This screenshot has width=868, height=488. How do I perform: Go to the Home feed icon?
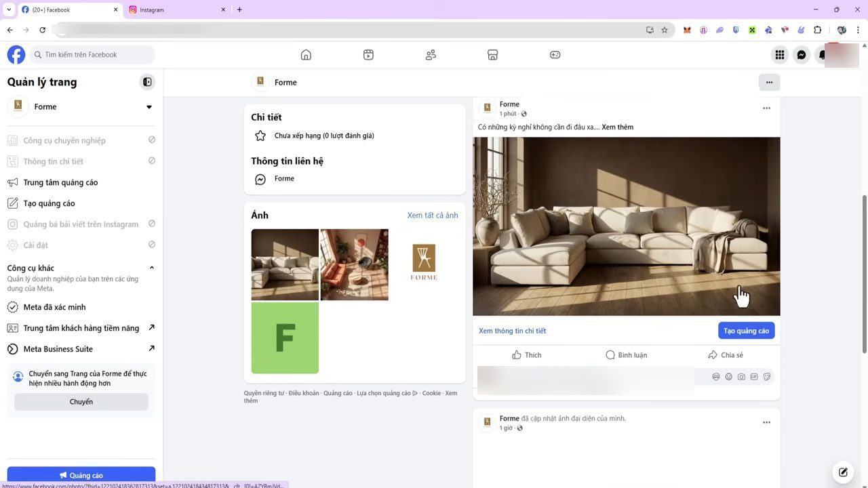coord(306,55)
